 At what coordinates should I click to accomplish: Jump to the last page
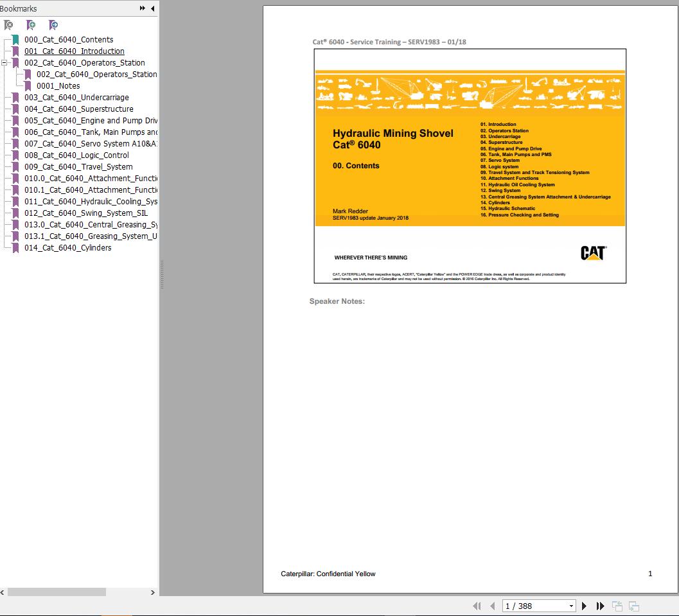click(600, 606)
